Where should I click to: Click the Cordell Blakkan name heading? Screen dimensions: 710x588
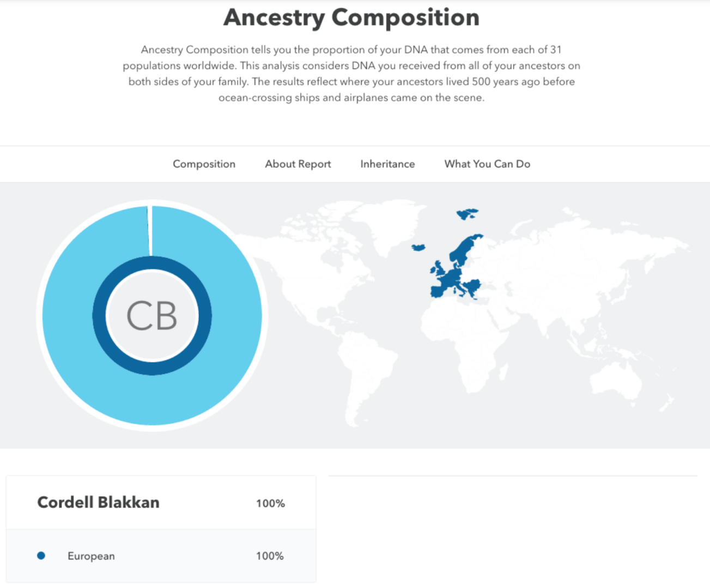pyautogui.click(x=98, y=503)
